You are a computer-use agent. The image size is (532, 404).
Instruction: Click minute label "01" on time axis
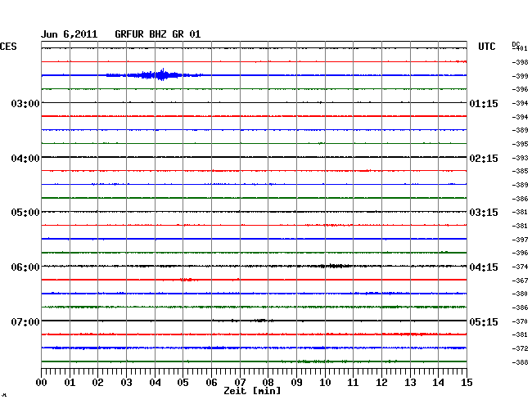point(70,383)
